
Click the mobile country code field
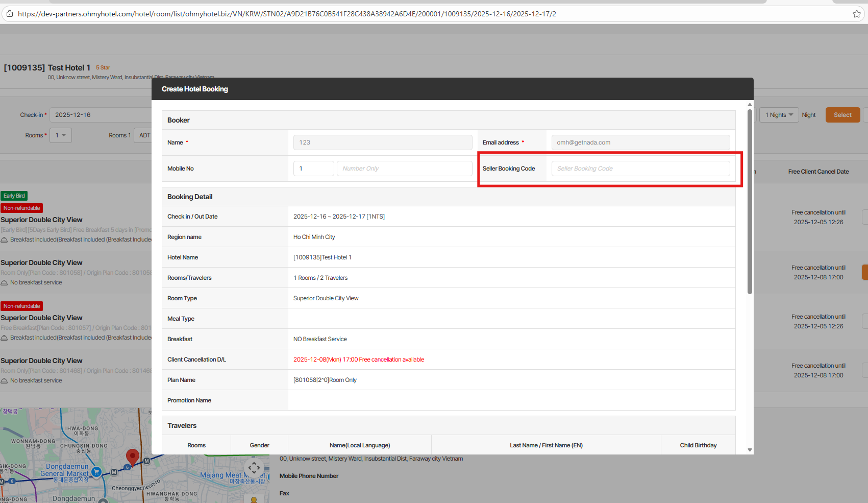[x=313, y=169]
